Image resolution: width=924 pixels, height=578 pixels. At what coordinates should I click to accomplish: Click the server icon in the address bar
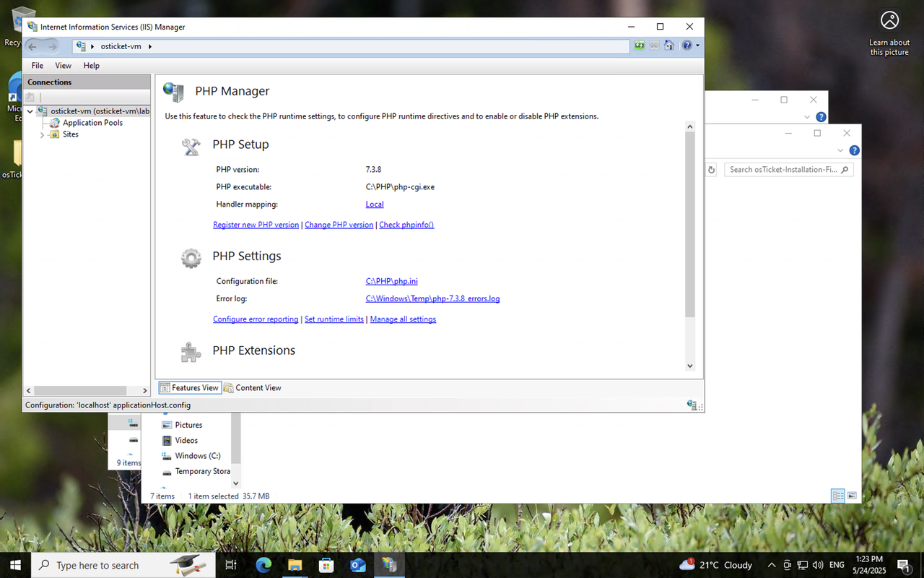click(x=81, y=46)
